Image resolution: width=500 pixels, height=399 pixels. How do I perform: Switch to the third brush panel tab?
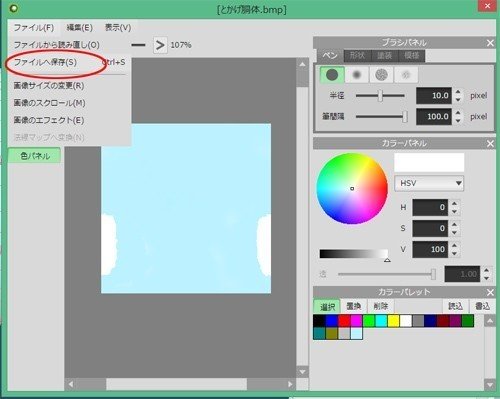(x=385, y=56)
